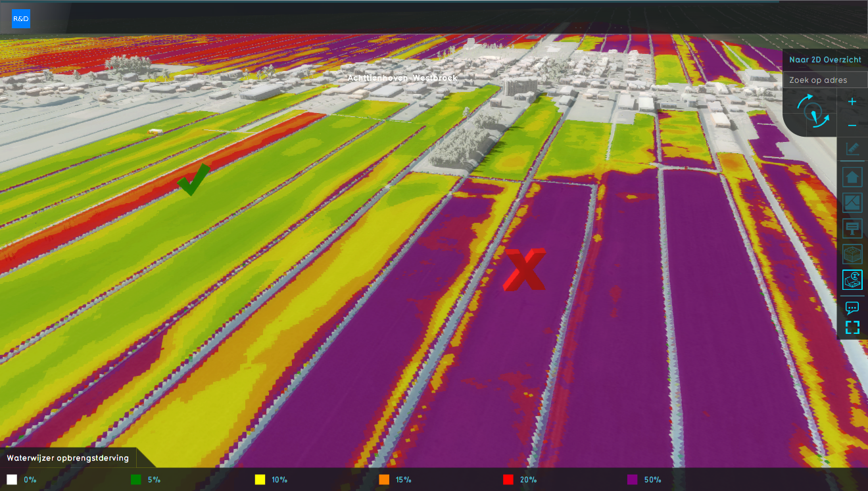Open the chat message icon
Screen dimensions: 868x491
point(852,308)
